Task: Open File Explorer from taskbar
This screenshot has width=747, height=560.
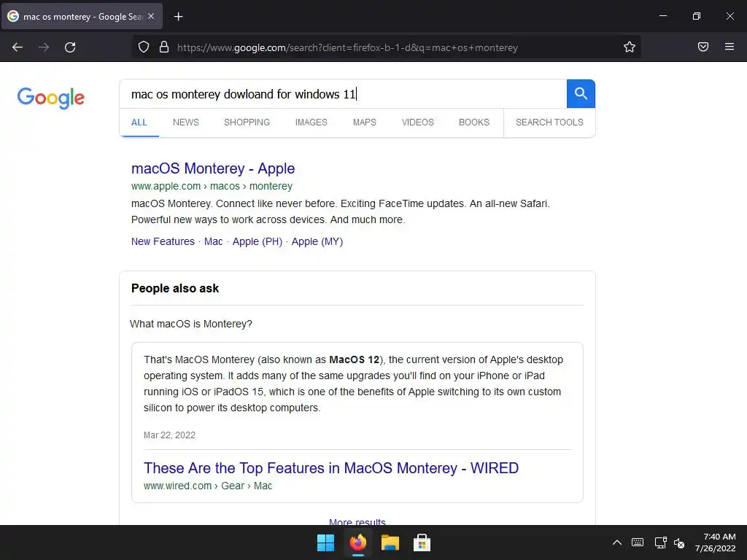Action: [390, 542]
